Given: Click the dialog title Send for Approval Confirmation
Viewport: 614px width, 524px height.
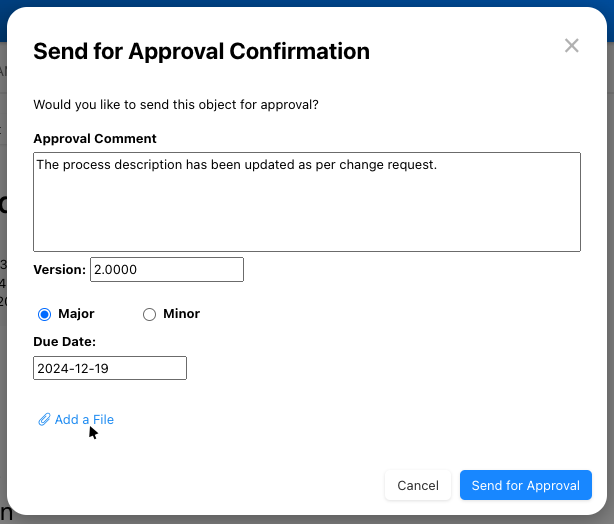Looking at the screenshot, I should pyautogui.click(x=201, y=51).
